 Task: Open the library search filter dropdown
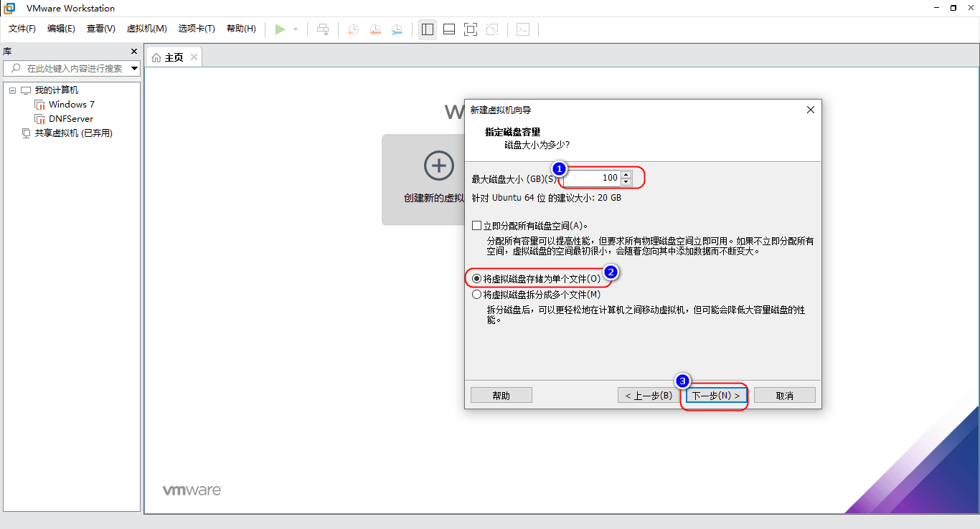tap(135, 69)
